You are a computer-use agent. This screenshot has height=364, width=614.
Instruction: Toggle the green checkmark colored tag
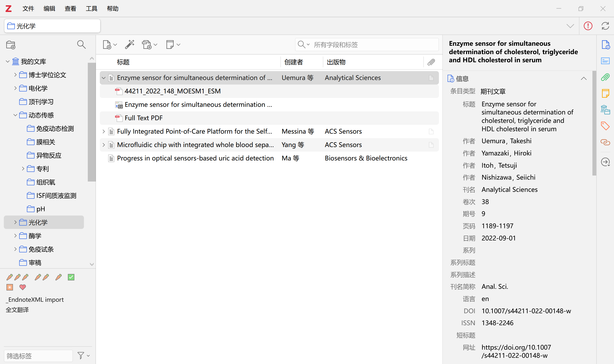pos(71,277)
